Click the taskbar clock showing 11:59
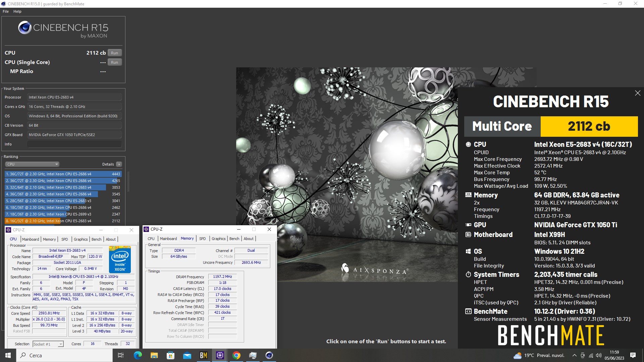The height and width of the screenshot is (362, 644). (x=614, y=355)
